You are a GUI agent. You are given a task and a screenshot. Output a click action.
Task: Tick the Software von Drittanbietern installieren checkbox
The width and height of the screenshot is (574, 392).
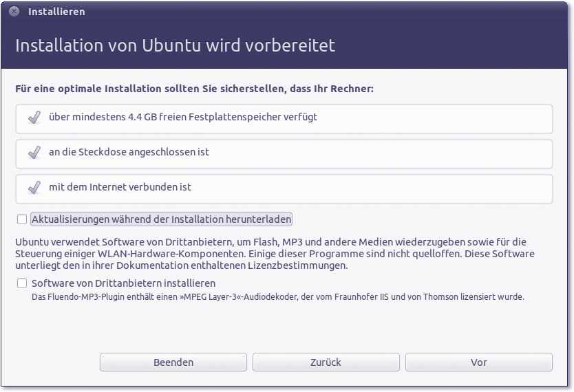(x=22, y=283)
